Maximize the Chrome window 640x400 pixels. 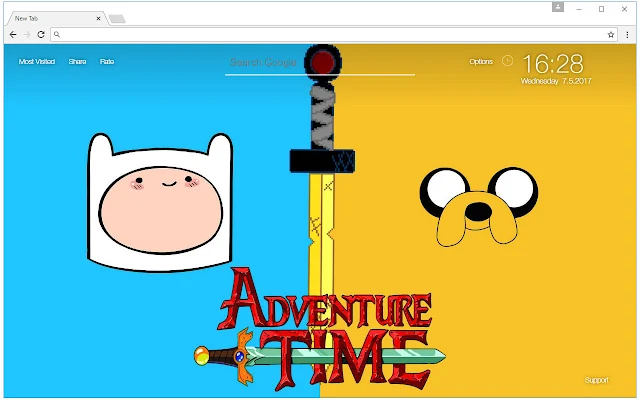tap(601, 9)
